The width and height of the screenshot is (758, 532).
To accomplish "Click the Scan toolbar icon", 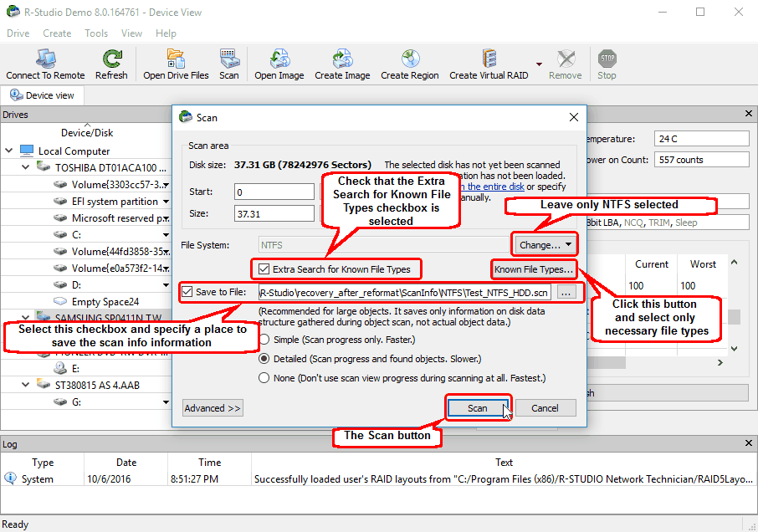I will 229,59.
